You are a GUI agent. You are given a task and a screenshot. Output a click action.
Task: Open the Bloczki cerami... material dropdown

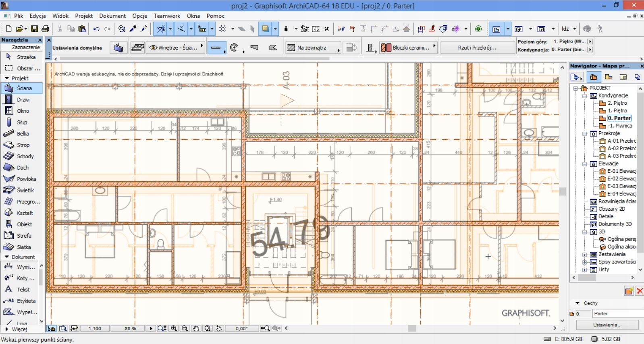pyautogui.click(x=409, y=48)
